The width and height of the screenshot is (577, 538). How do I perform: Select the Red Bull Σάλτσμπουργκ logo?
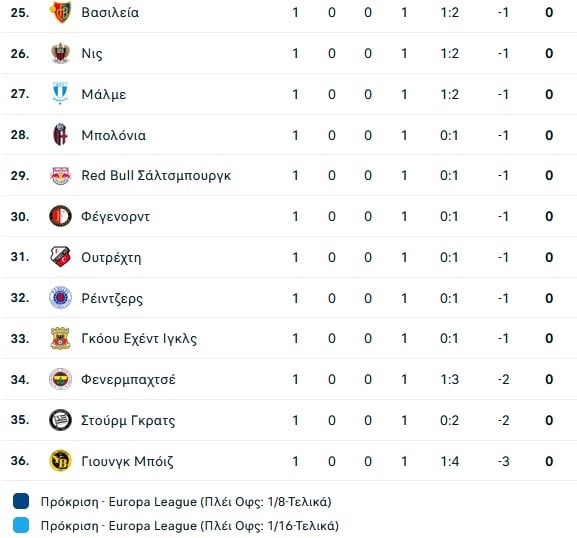click(60, 176)
